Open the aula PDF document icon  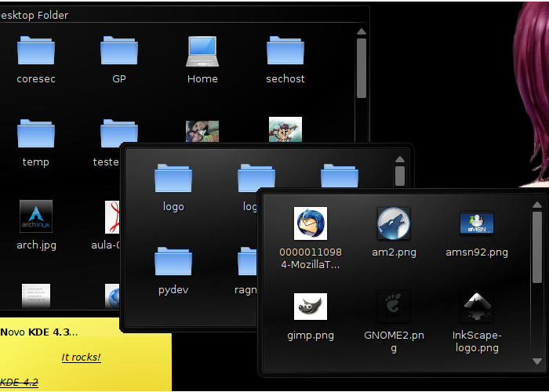click(x=112, y=217)
